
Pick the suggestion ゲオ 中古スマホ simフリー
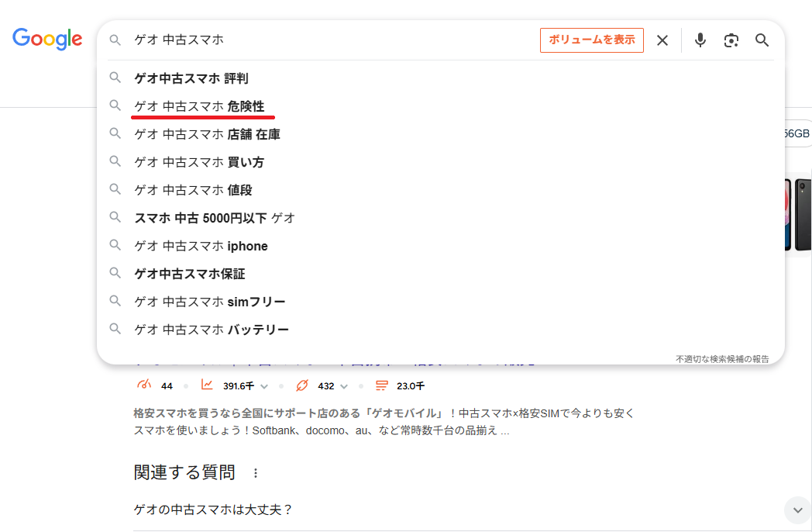coord(210,302)
